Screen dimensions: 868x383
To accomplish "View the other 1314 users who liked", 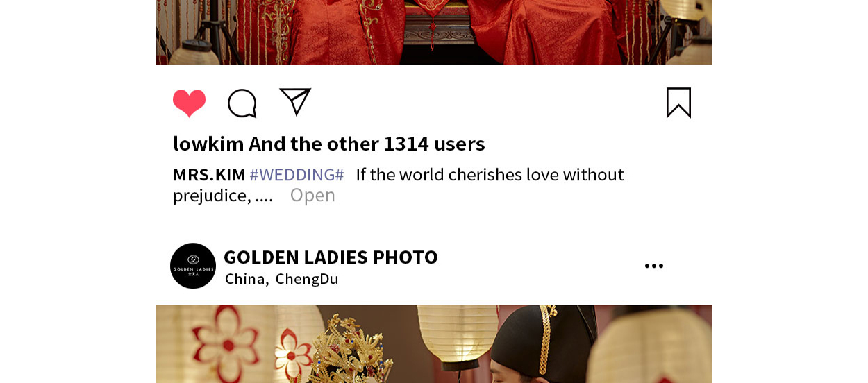I will [367, 144].
